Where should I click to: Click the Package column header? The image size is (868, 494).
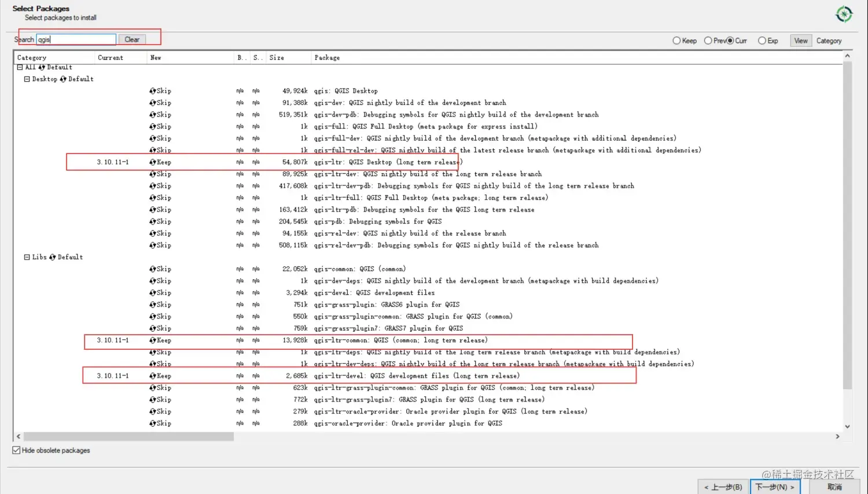(x=576, y=58)
